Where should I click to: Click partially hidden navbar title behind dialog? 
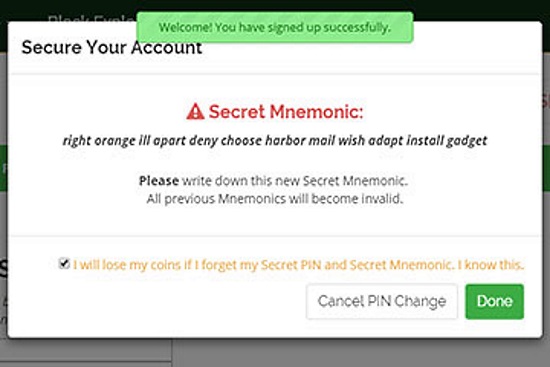coord(92,18)
